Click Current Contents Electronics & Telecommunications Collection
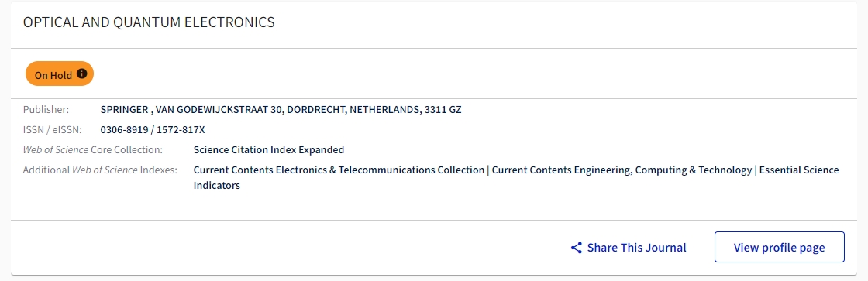 339,170
